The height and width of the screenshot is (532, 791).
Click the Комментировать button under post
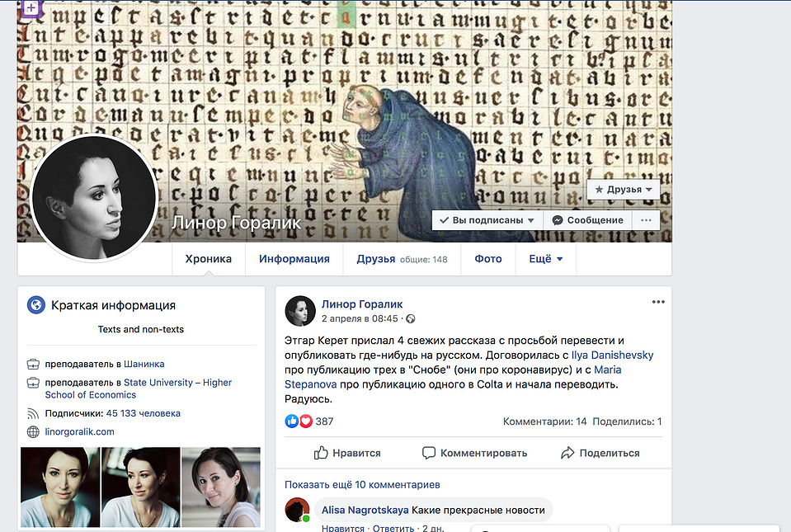475,453
